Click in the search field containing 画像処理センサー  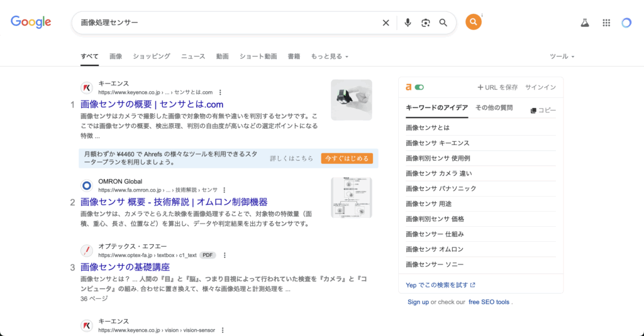pyautogui.click(x=228, y=23)
